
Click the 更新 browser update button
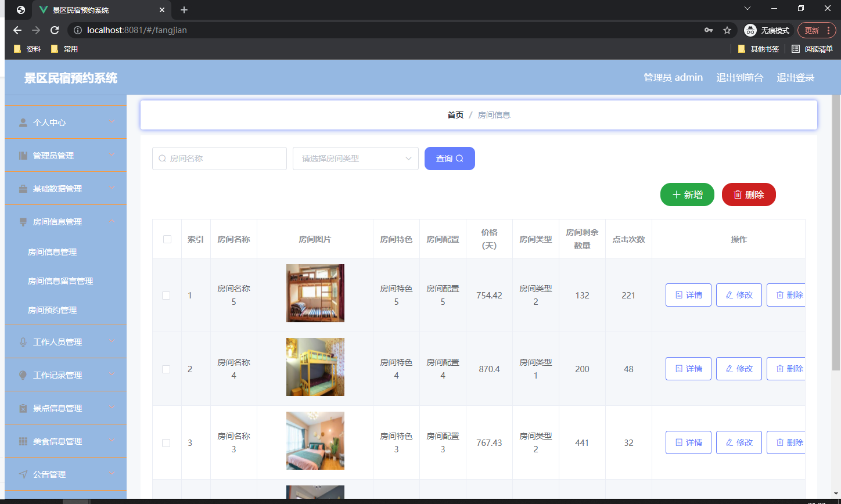[x=816, y=30]
